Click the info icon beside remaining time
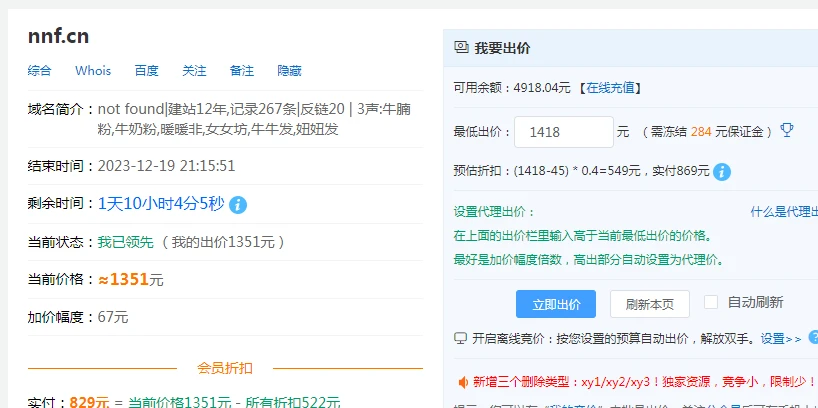Image resolution: width=818 pixels, height=408 pixels. [238, 204]
